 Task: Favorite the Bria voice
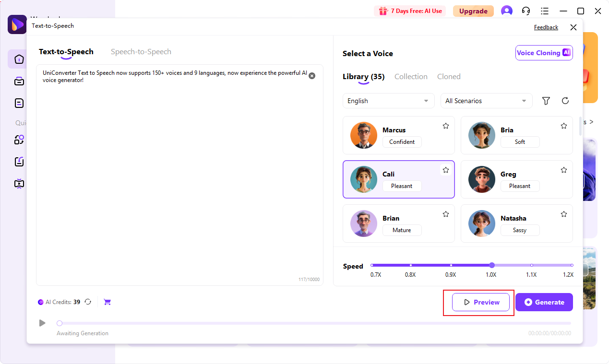point(564,126)
